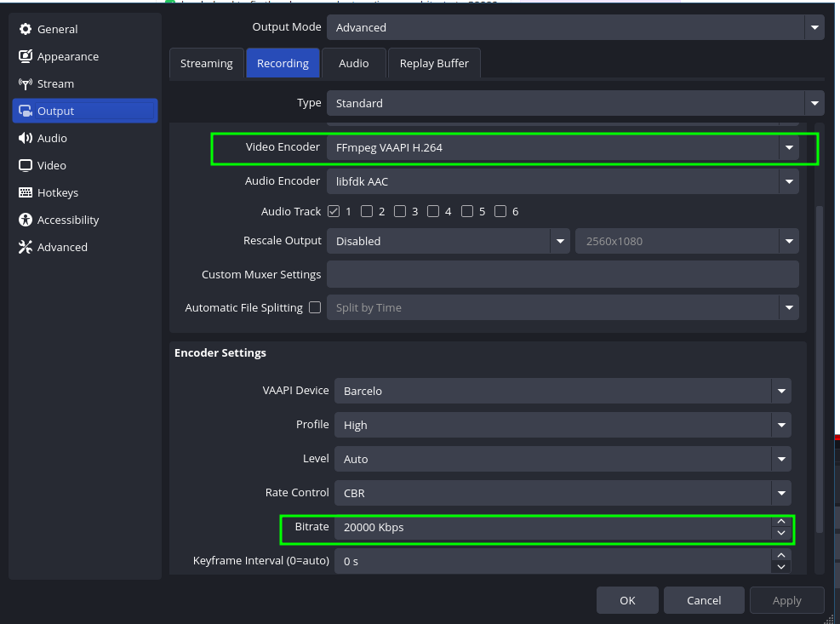
Task: Open the Profile dropdown
Action: coord(563,425)
